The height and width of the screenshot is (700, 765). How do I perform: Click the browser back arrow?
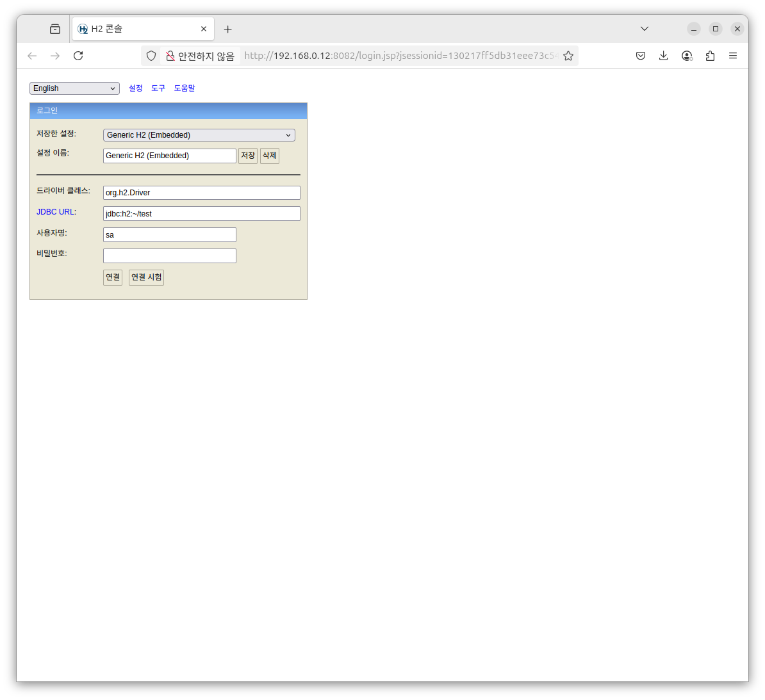32,56
